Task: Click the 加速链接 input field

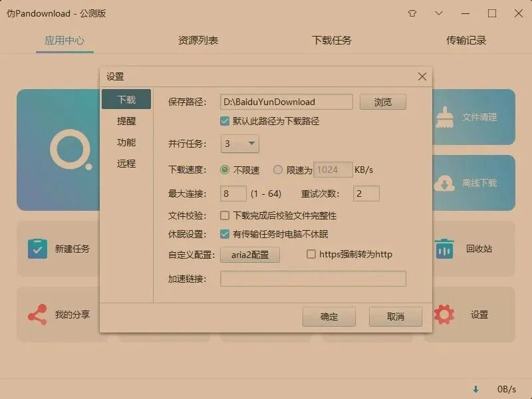Action: (313, 279)
